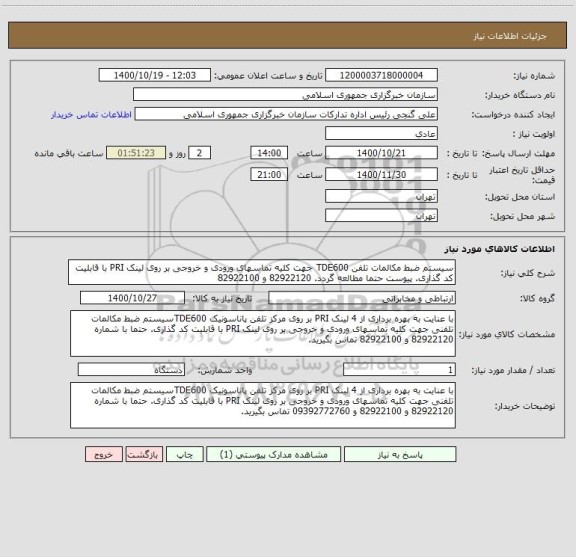576x557 pixels.
Task: Click delivery city field 'تهران'
Action: click(381, 216)
